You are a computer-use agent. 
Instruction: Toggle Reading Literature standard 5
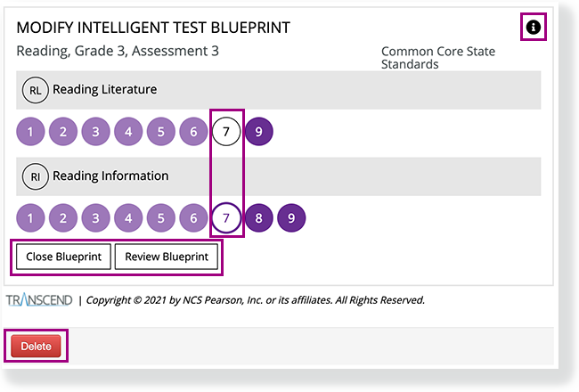[x=161, y=133]
